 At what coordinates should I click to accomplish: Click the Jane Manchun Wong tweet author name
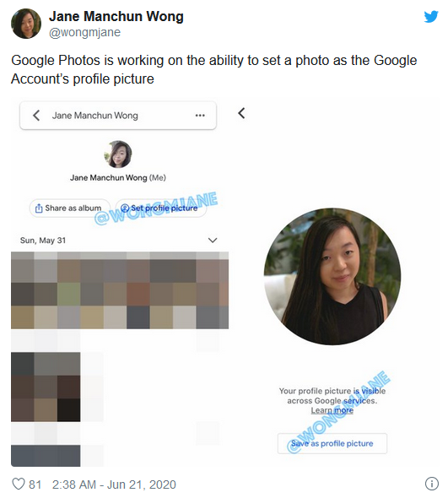pyautogui.click(x=116, y=17)
